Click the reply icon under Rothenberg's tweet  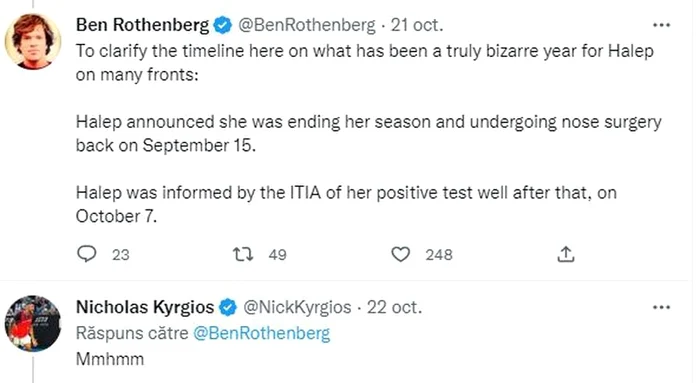pyautogui.click(x=87, y=254)
